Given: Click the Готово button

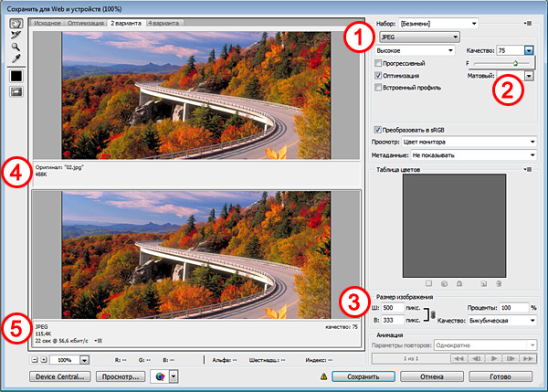Looking at the screenshot, I should tap(501, 376).
